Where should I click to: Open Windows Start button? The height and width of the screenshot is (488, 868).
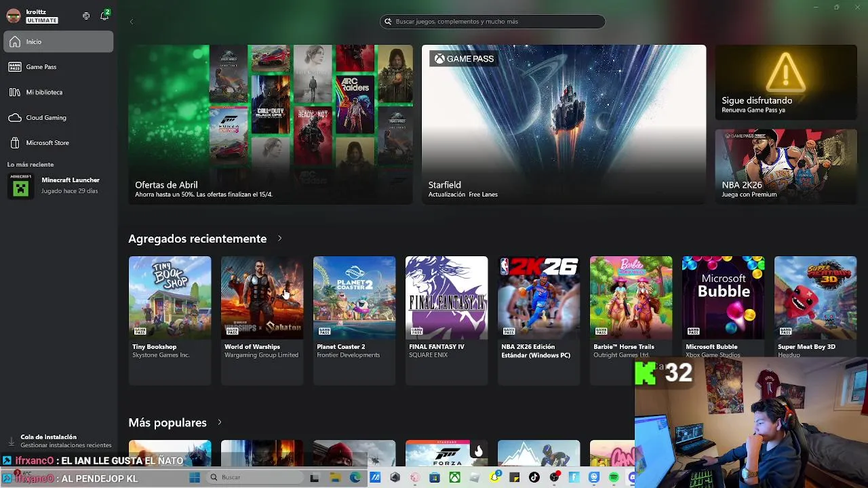coord(195,477)
